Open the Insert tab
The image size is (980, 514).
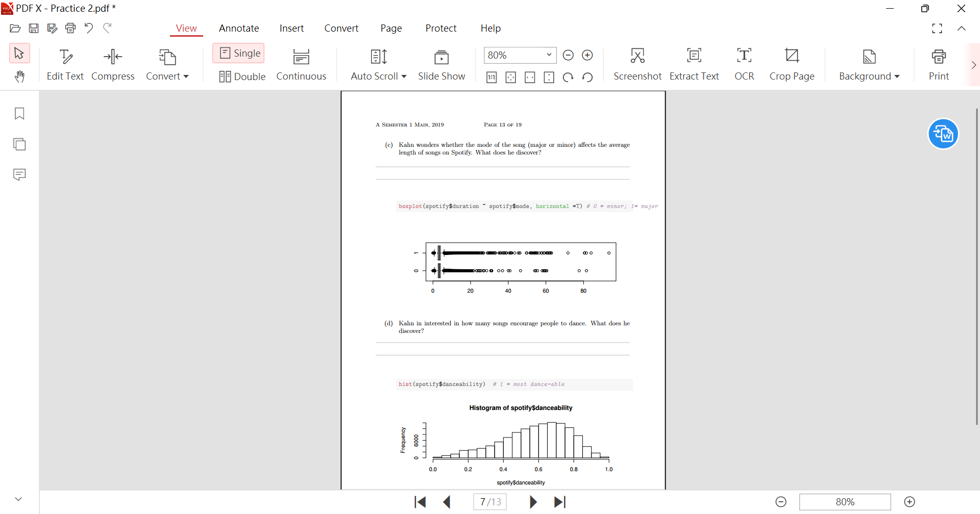(291, 28)
